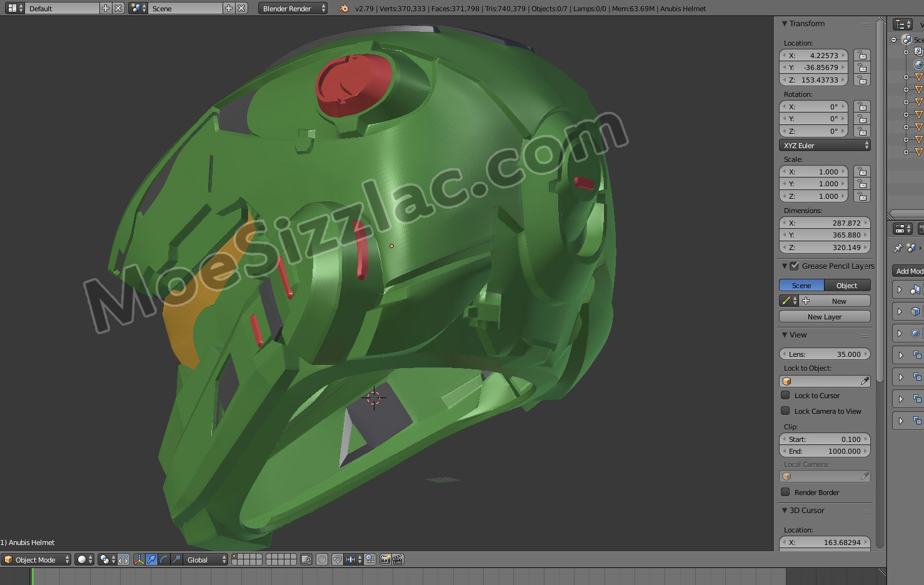Screen dimensions: 924x585
Task: Click the Dimensions Y value field
Action: click(825, 235)
